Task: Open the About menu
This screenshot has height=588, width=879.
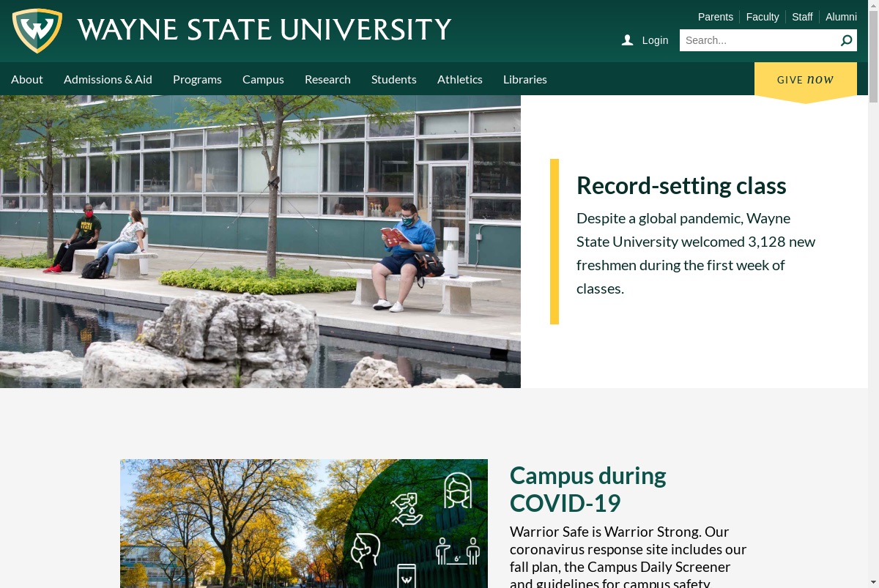Action: 27,79
